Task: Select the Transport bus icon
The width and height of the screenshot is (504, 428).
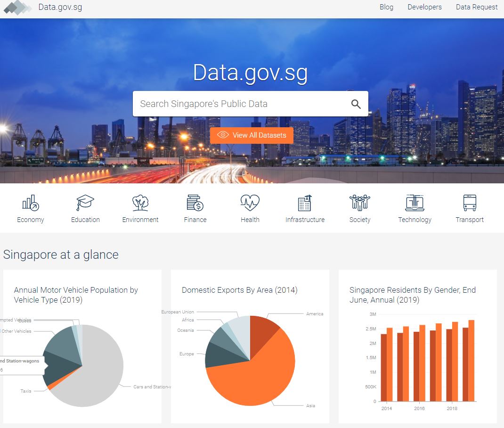Action: [x=470, y=203]
